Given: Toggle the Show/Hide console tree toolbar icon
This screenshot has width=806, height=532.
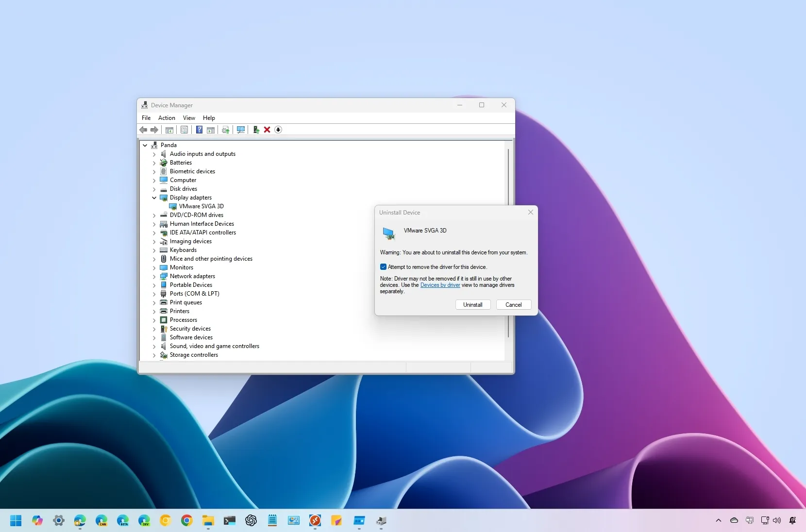Looking at the screenshot, I should pyautogui.click(x=169, y=130).
